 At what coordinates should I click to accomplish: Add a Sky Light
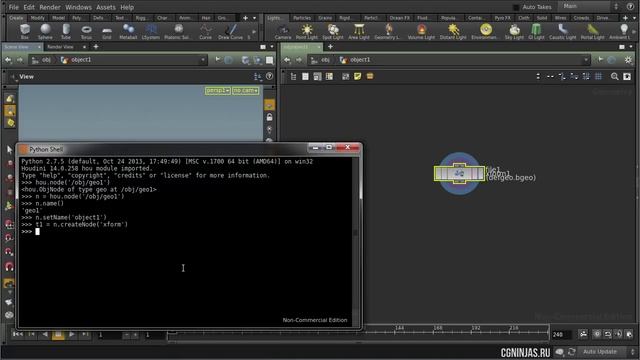click(514, 31)
